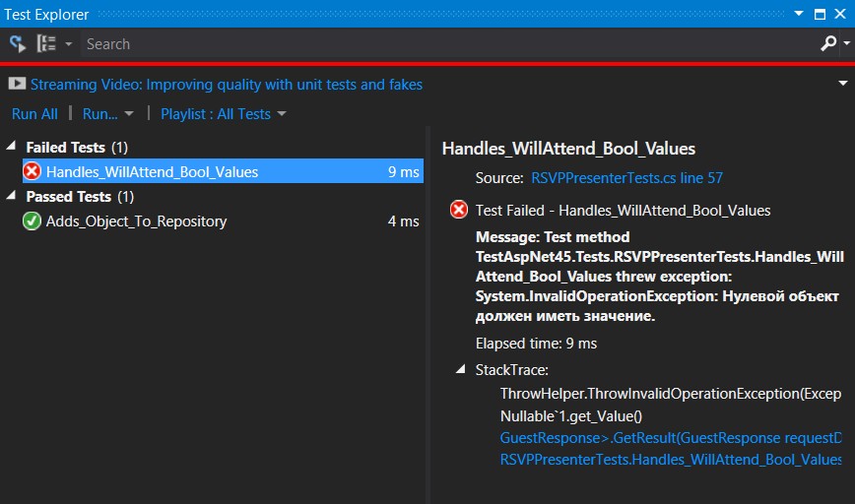Click Run All link

coord(34,114)
